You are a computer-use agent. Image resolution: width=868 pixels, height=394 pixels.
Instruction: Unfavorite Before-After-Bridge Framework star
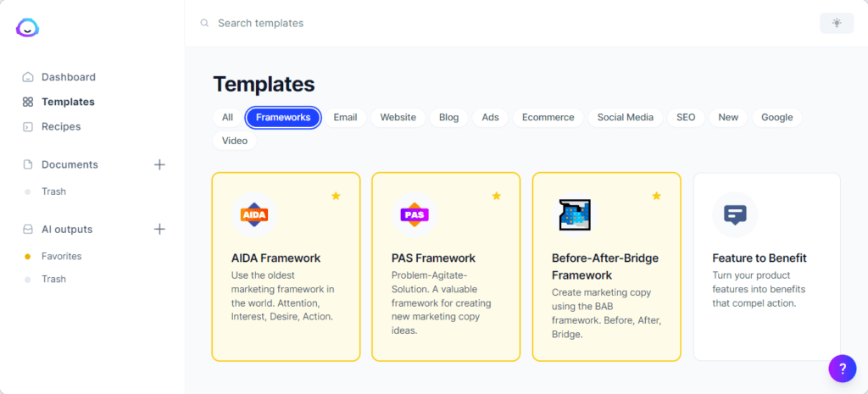coord(657,196)
